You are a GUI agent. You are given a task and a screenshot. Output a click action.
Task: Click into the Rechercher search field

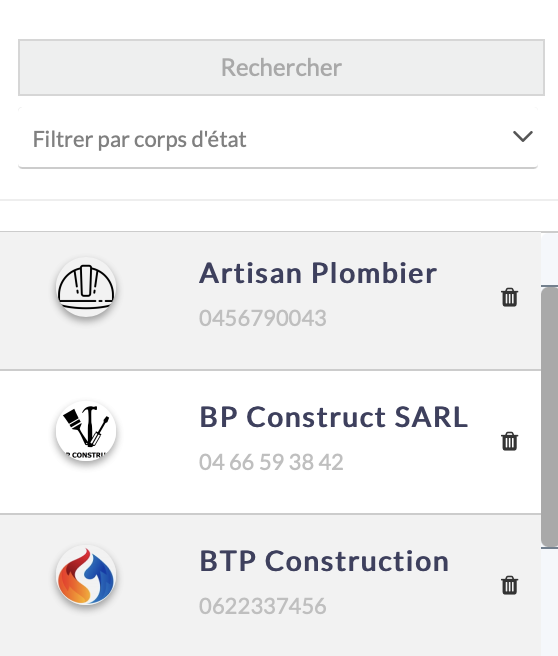click(281, 67)
